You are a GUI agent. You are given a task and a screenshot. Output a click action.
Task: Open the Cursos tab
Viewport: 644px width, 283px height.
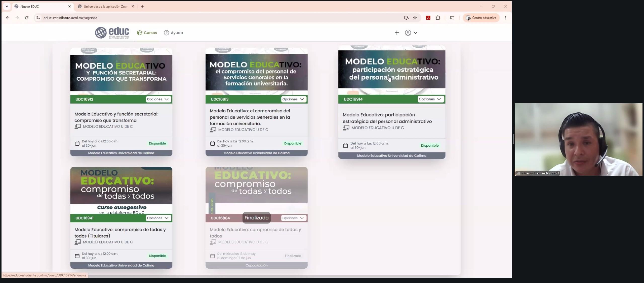(147, 33)
